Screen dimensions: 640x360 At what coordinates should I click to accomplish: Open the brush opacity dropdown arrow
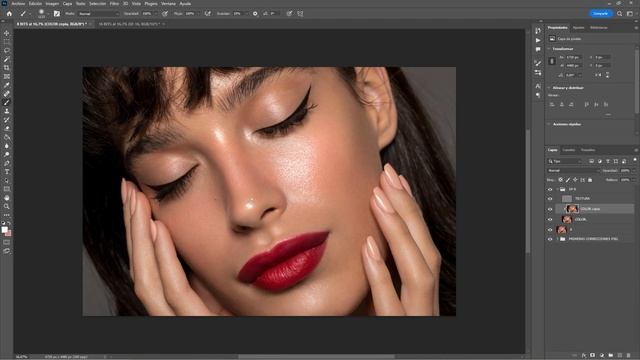[x=156, y=13]
